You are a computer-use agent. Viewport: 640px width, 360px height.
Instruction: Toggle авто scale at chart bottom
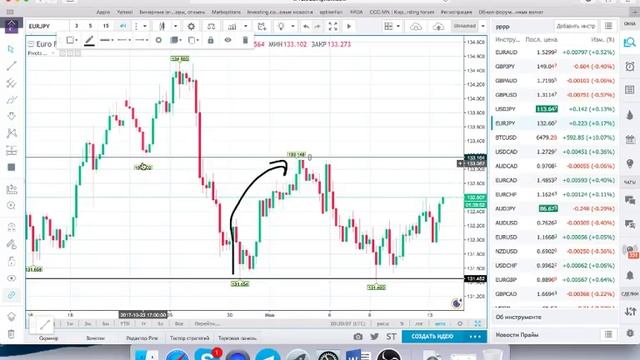pyautogui.click(x=440, y=324)
